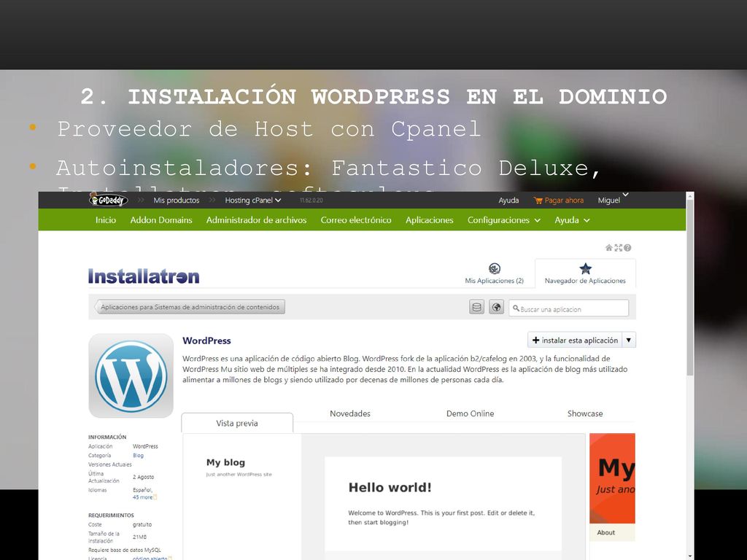Click the scrollbar up arrow

pos(690,195)
